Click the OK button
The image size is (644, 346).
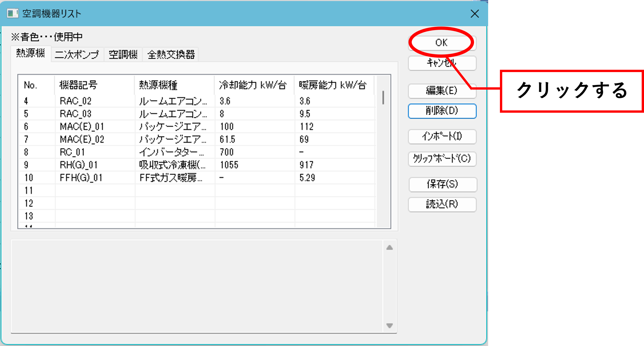442,43
